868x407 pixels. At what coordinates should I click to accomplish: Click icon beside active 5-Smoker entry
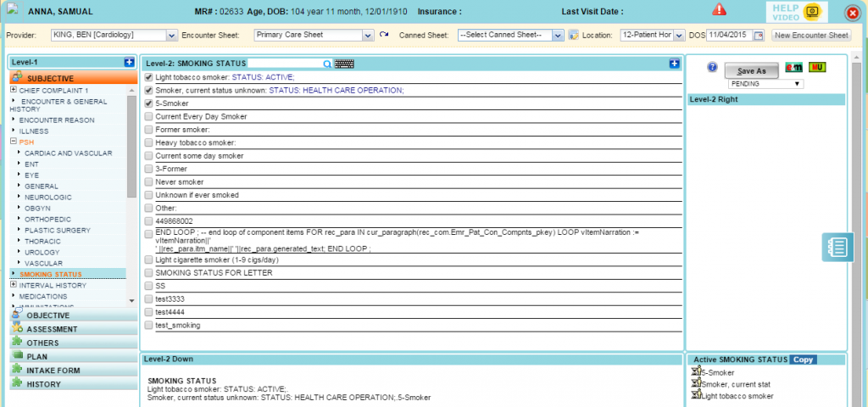697,371
